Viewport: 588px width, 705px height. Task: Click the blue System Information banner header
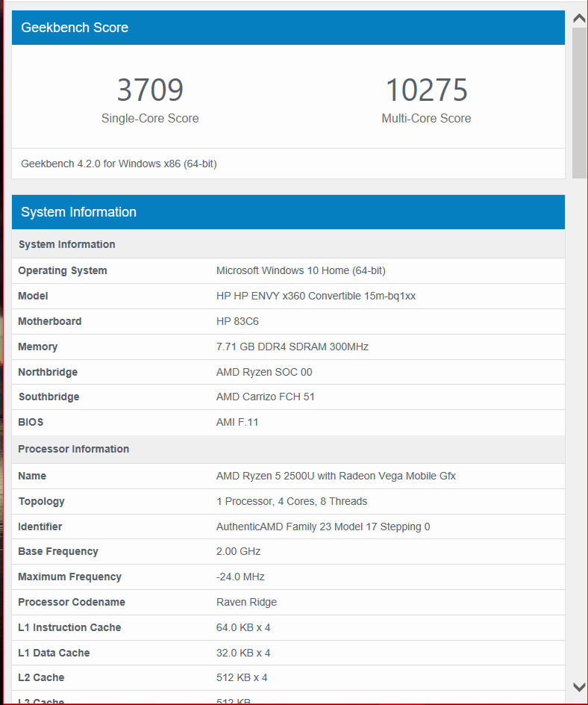coord(288,212)
